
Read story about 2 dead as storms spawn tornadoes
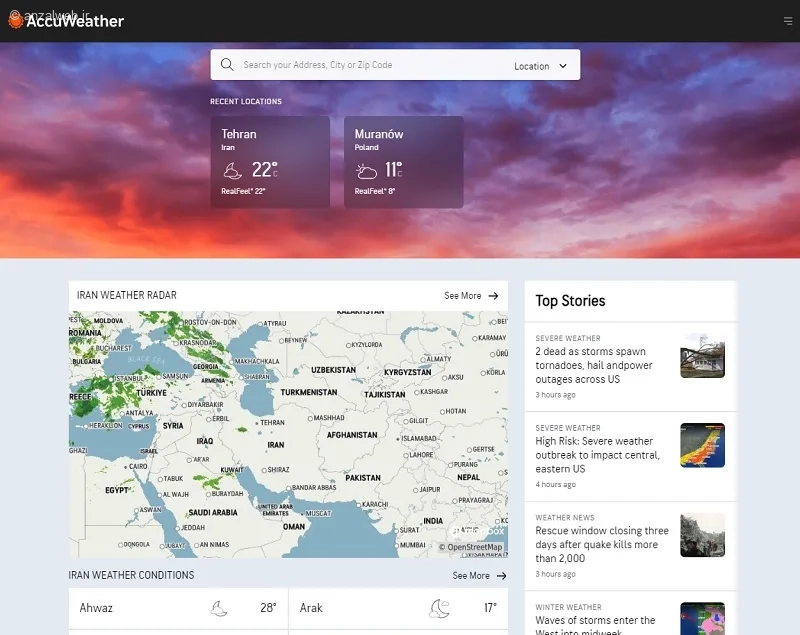(594, 365)
